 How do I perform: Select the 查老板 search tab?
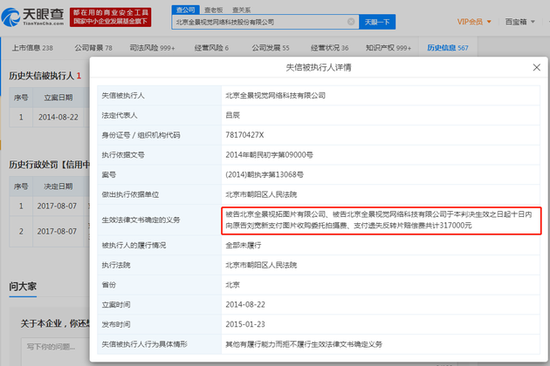coord(214,10)
